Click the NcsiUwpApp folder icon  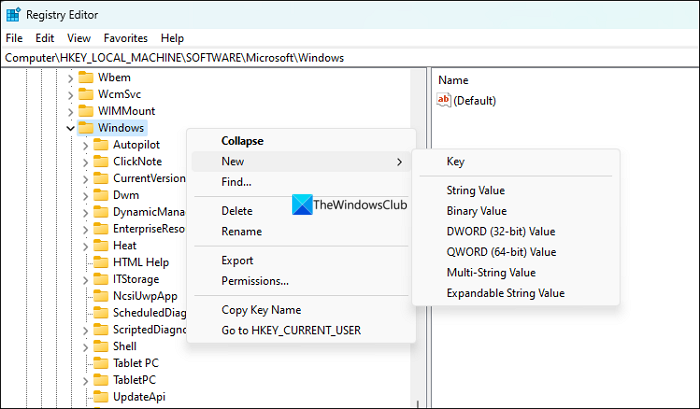point(101,296)
